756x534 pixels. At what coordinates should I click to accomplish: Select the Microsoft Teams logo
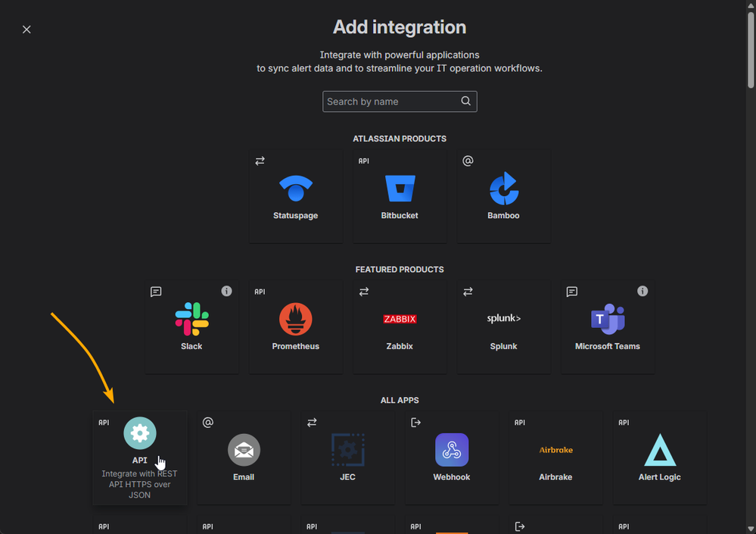608,319
